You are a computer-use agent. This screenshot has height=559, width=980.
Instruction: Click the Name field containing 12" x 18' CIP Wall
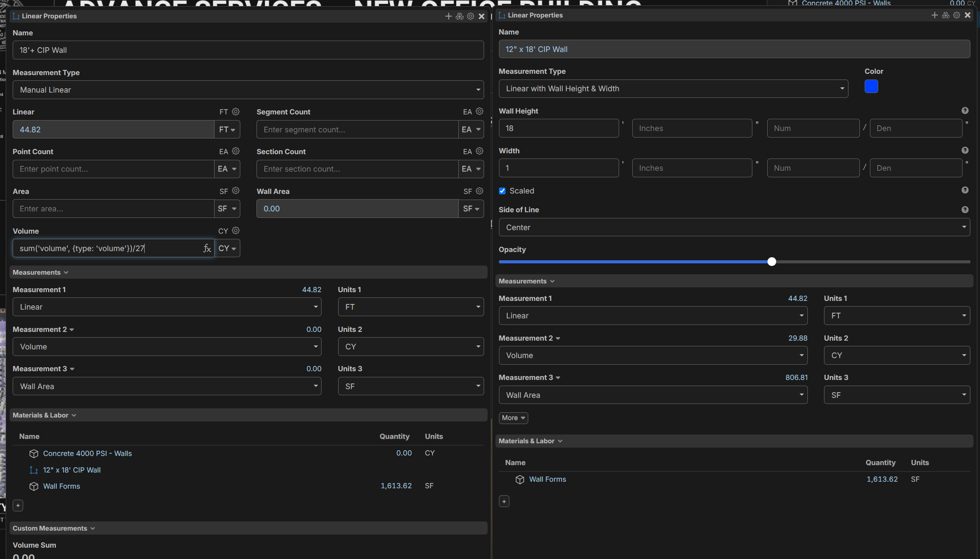734,49
